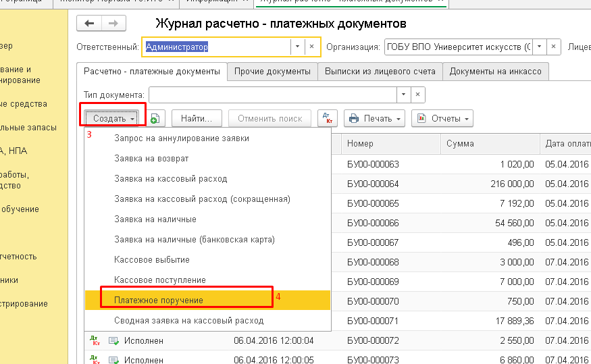Open the Печать dropdown menu
Image resolution: width=591 pixels, height=364 pixels.
pos(374,119)
